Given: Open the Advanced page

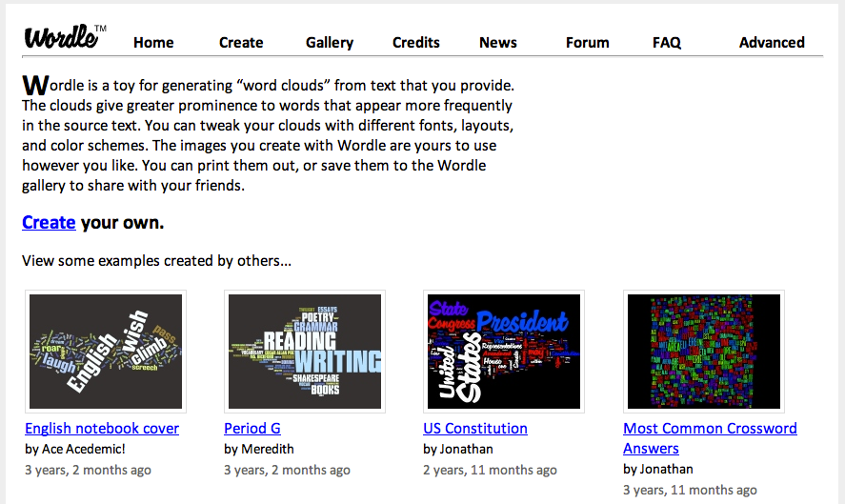Looking at the screenshot, I should 772,43.
